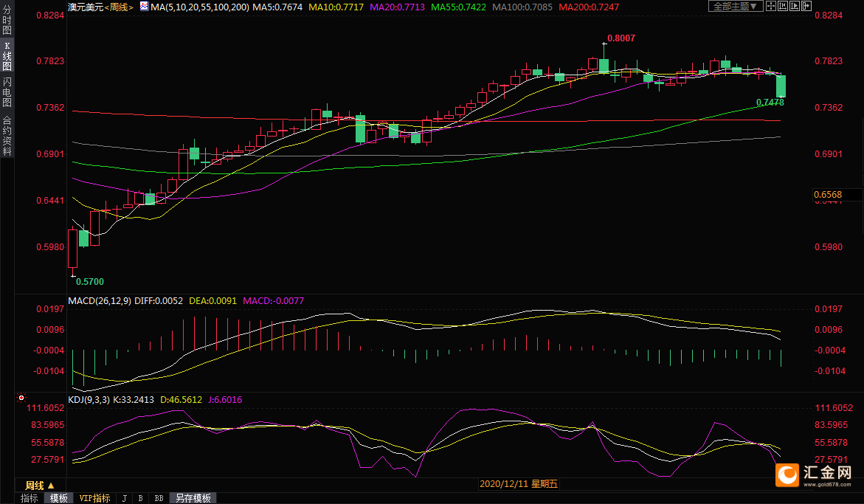Viewport: 864px width, 504px height.
Task: Click the 0.8007 high price label
Action: [621, 38]
